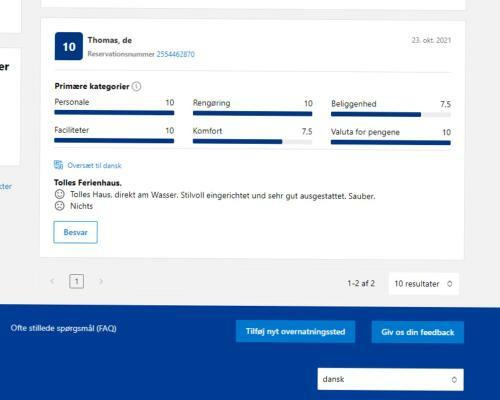Click the reviewer name Thomas, de
The height and width of the screenshot is (400, 500).
(x=110, y=40)
